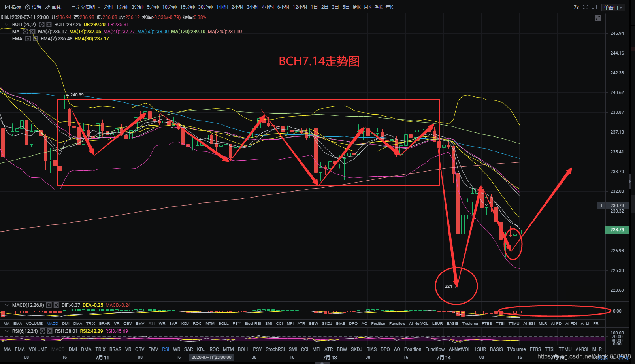Click the add window icon
The image size is (635, 364).
[x=594, y=7]
